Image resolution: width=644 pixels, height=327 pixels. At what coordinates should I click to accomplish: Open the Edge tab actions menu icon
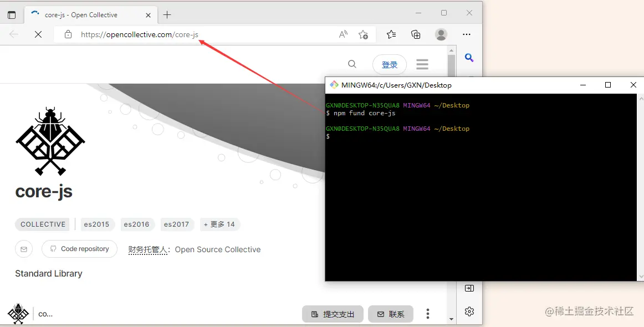point(12,15)
